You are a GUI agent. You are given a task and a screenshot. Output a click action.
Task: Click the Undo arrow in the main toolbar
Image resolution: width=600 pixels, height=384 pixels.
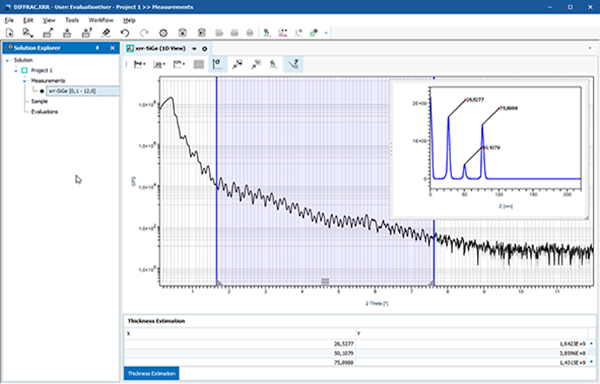coord(125,33)
